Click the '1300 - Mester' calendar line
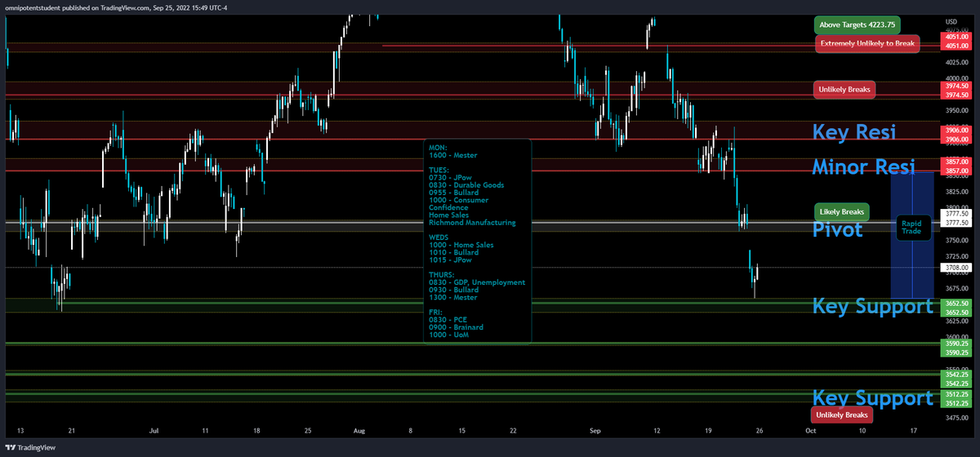Image resolution: width=980 pixels, height=457 pixels. point(453,297)
